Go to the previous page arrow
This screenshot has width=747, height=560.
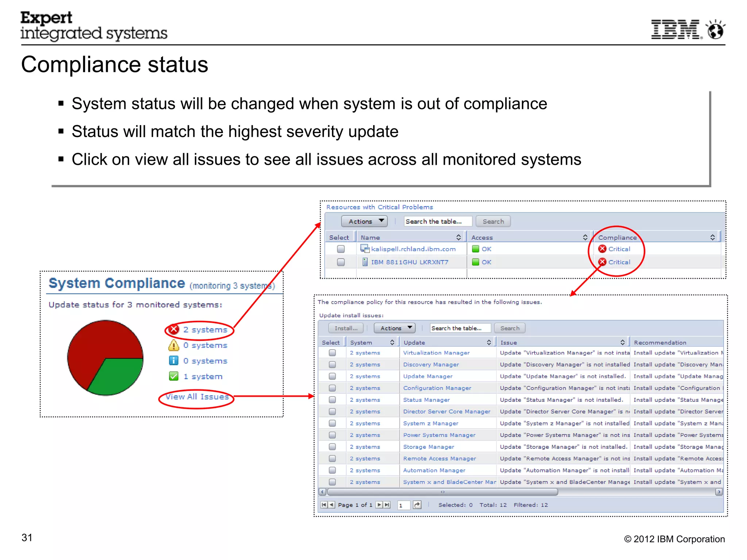[332, 505]
